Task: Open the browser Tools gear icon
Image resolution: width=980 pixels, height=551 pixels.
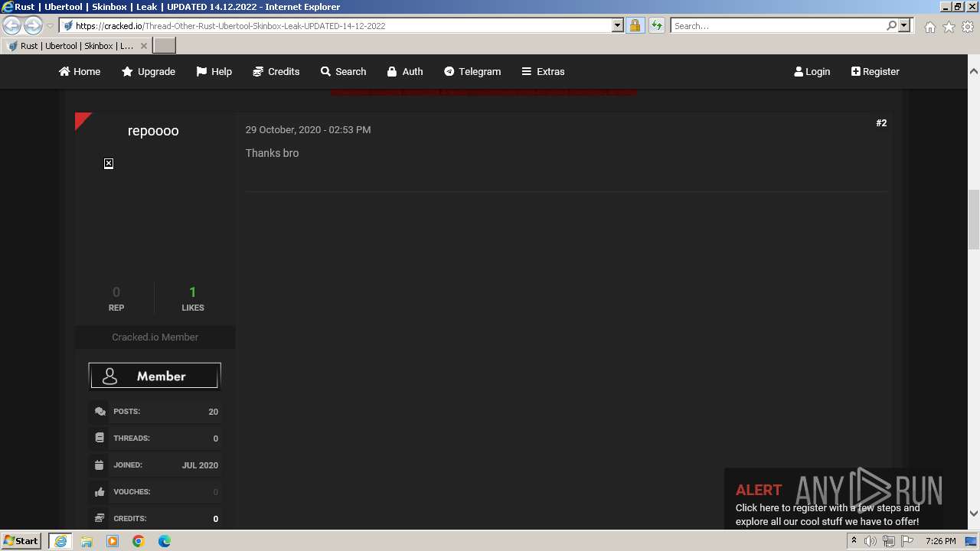Action: (x=968, y=26)
